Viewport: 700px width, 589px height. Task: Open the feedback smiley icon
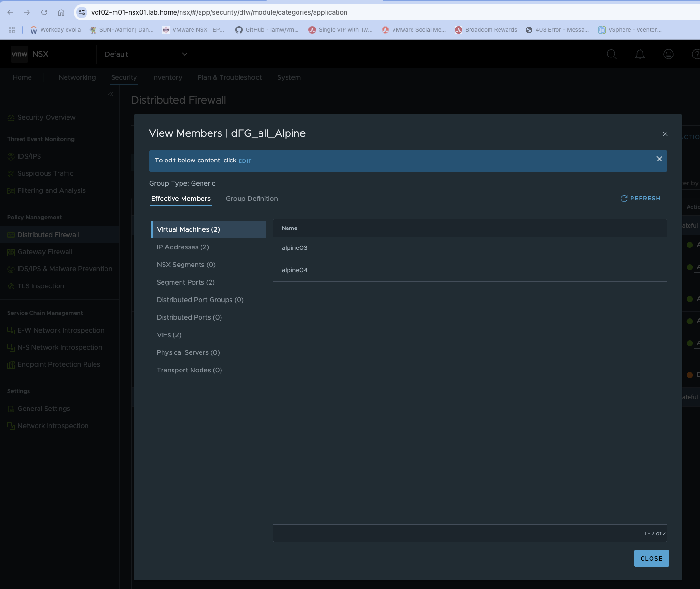tap(668, 54)
